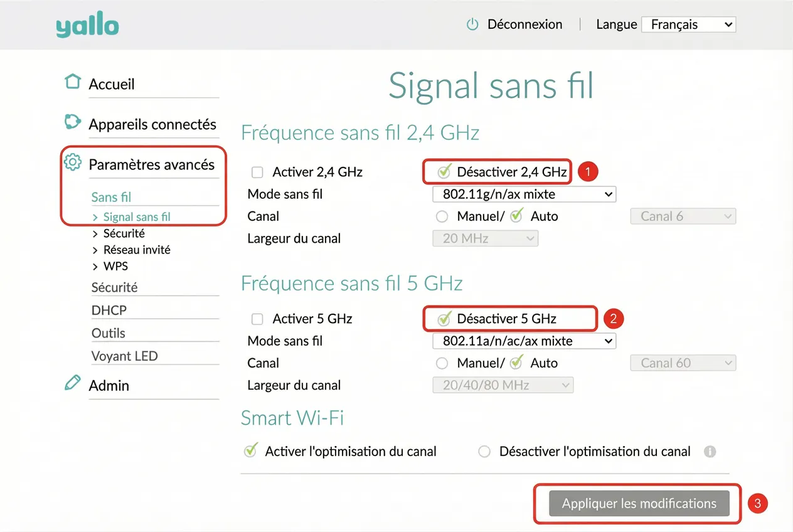Open the 802.11g/n/ax mixte mode dropdown

(x=524, y=194)
